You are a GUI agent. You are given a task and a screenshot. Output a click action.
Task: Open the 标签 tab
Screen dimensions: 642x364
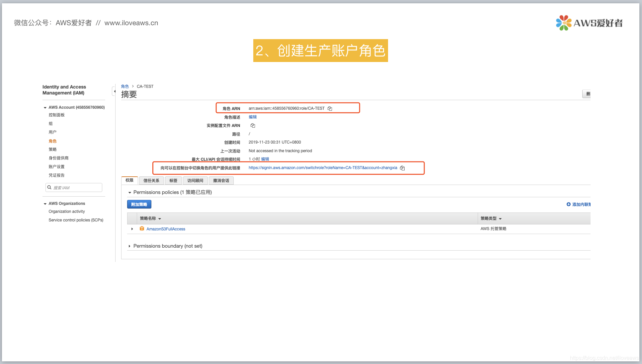173,180
